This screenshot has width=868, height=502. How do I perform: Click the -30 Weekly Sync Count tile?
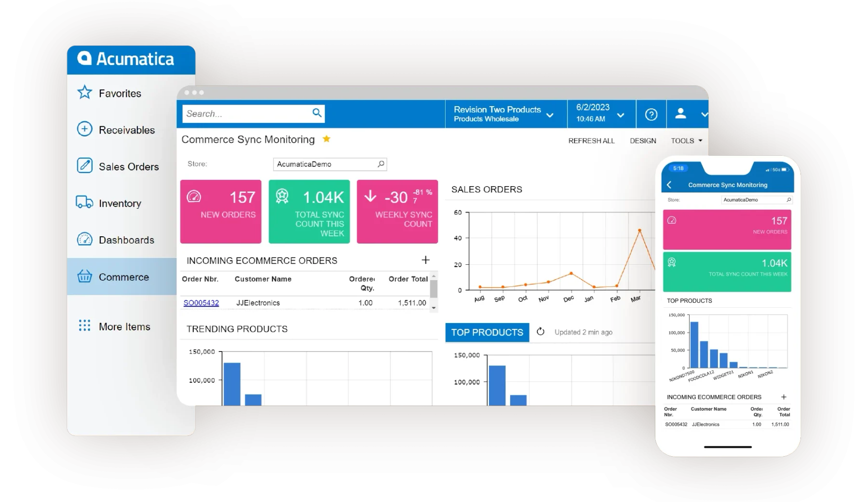397,212
